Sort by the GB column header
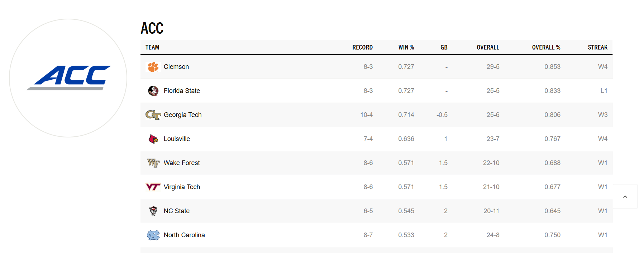644x253 pixels. click(x=444, y=47)
